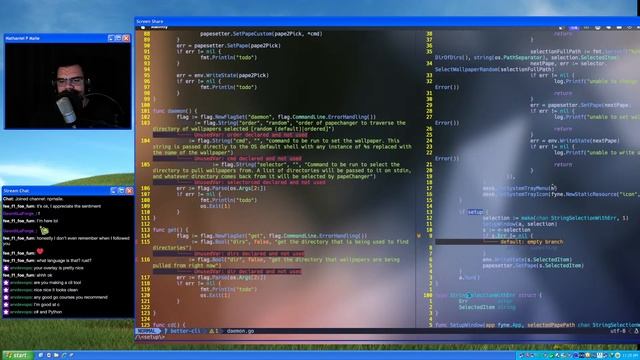Click the system tray clock
This screenshot has height=360, width=640.
tap(630, 356)
